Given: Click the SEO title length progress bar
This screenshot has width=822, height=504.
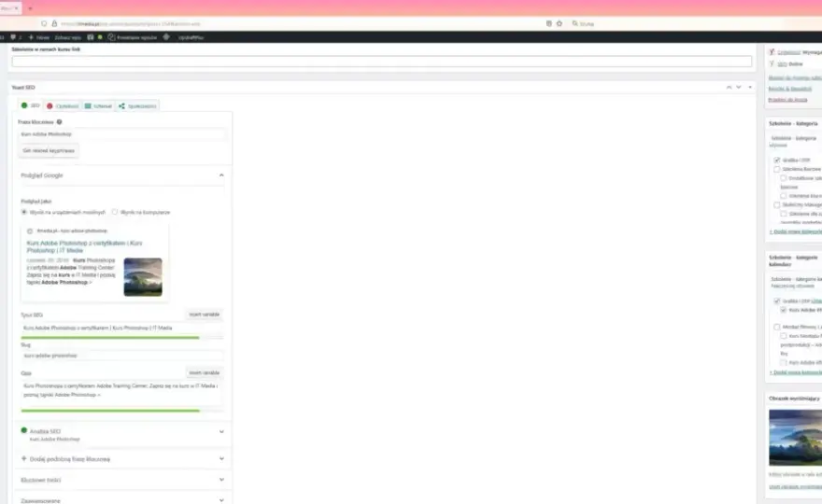Looking at the screenshot, I should (x=122, y=338).
